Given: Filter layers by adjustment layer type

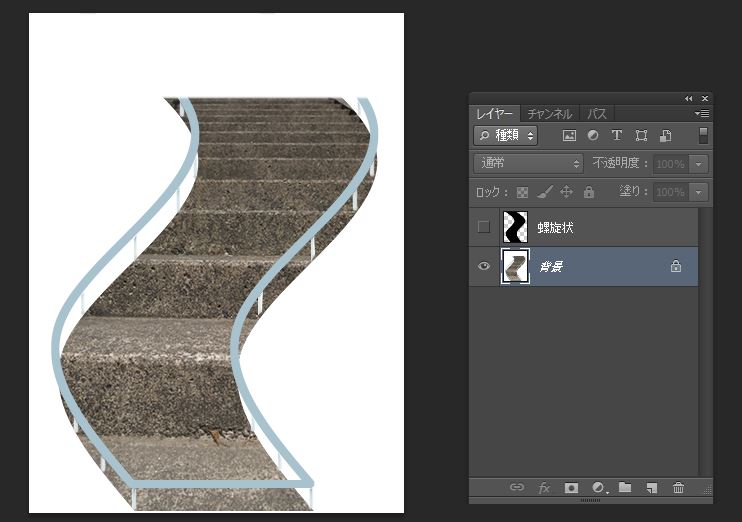Looking at the screenshot, I should [x=593, y=135].
